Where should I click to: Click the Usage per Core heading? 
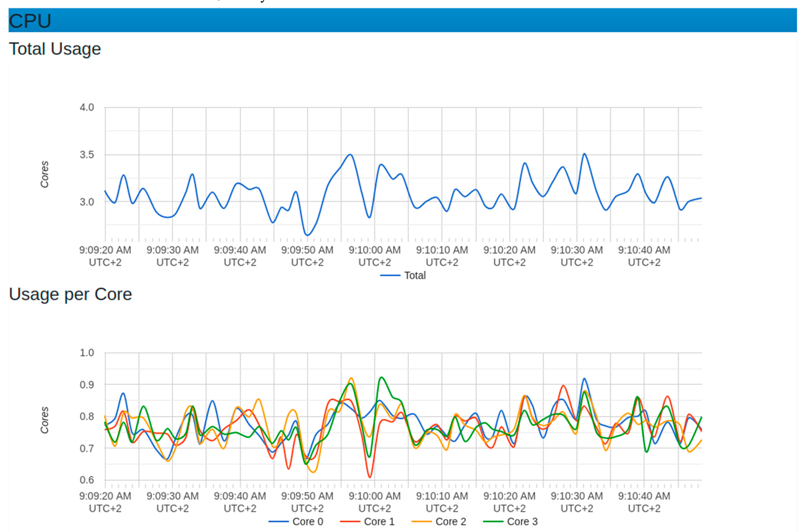[70, 294]
